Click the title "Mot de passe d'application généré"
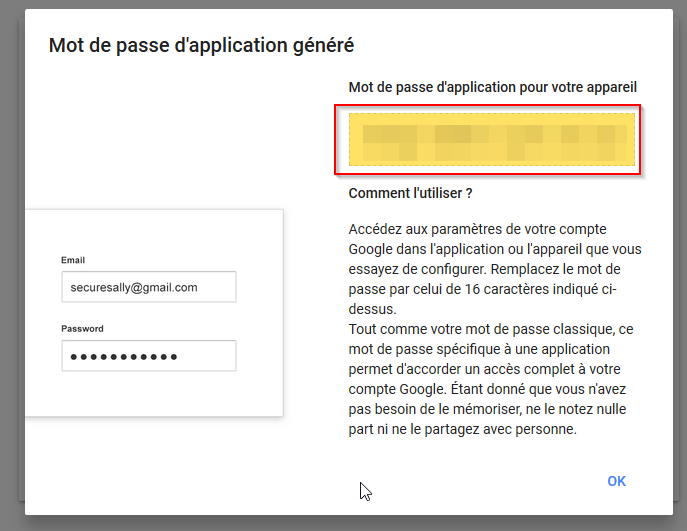Viewport: 687px width, 531px height. pyautogui.click(x=201, y=46)
